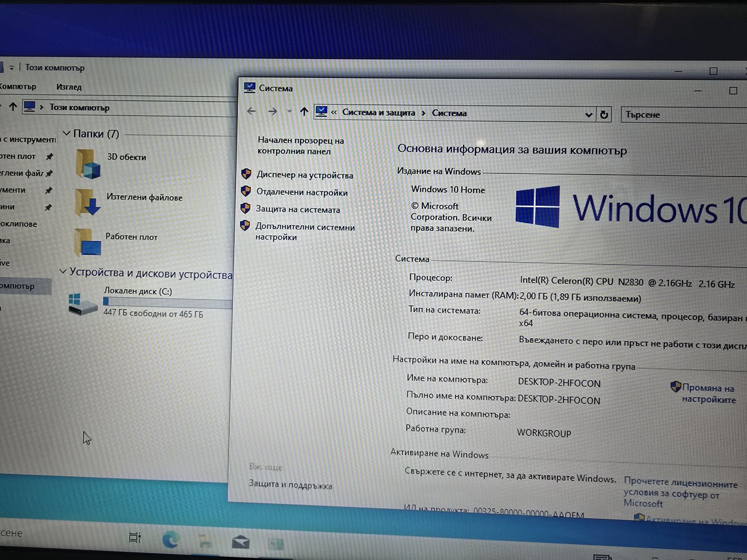Open recent locations dropdown in Система window

tap(289, 111)
